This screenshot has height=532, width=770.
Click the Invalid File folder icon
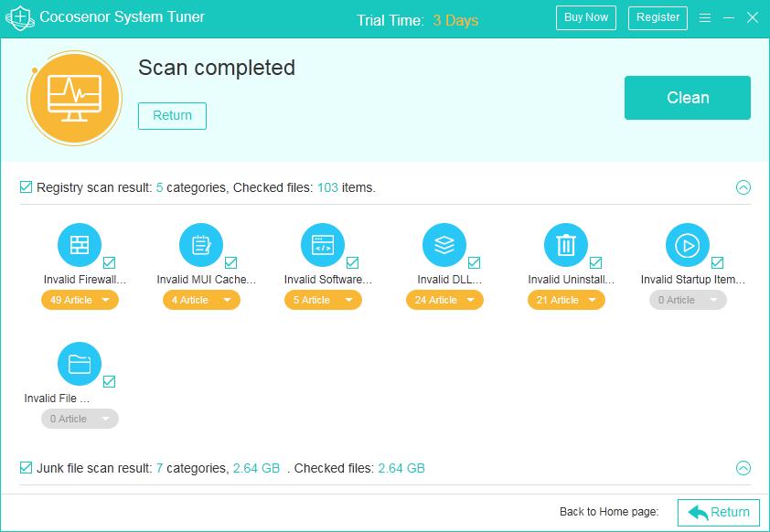click(80, 364)
